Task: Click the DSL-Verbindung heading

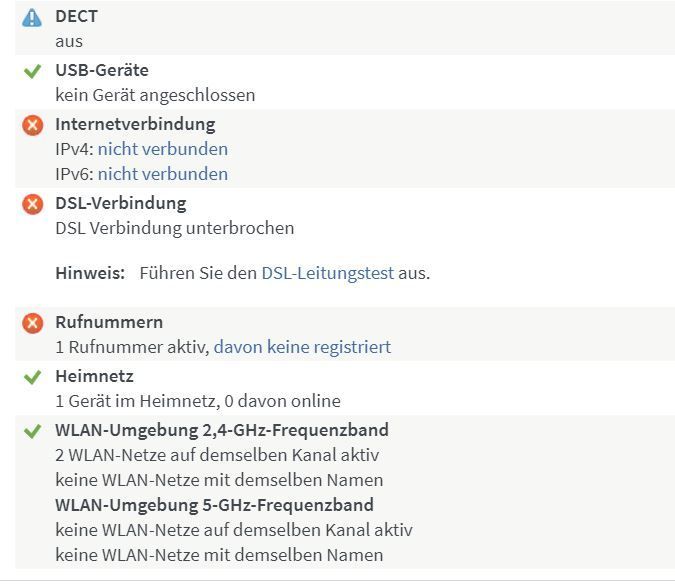Action: pyautogui.click(x=120, y=203)
